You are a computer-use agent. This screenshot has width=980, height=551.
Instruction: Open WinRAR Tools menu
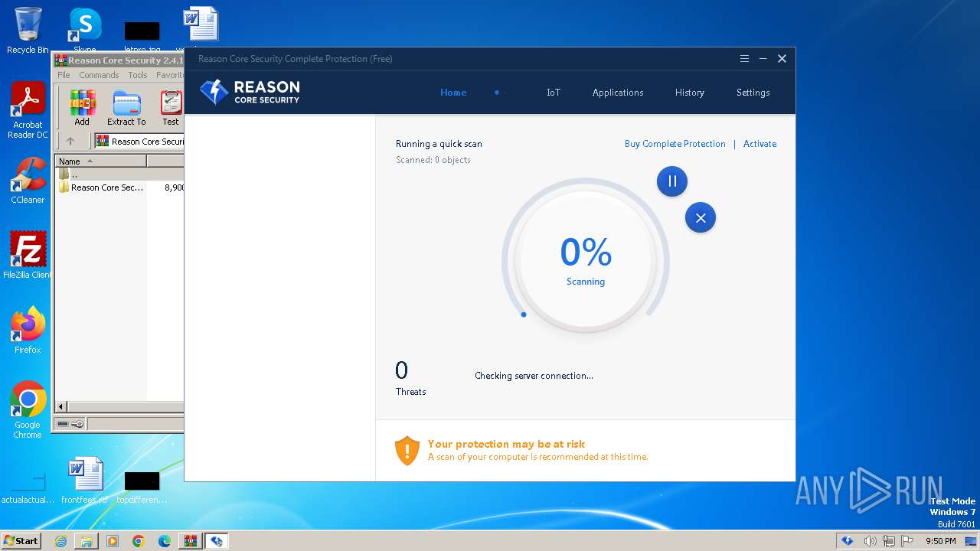138,75
